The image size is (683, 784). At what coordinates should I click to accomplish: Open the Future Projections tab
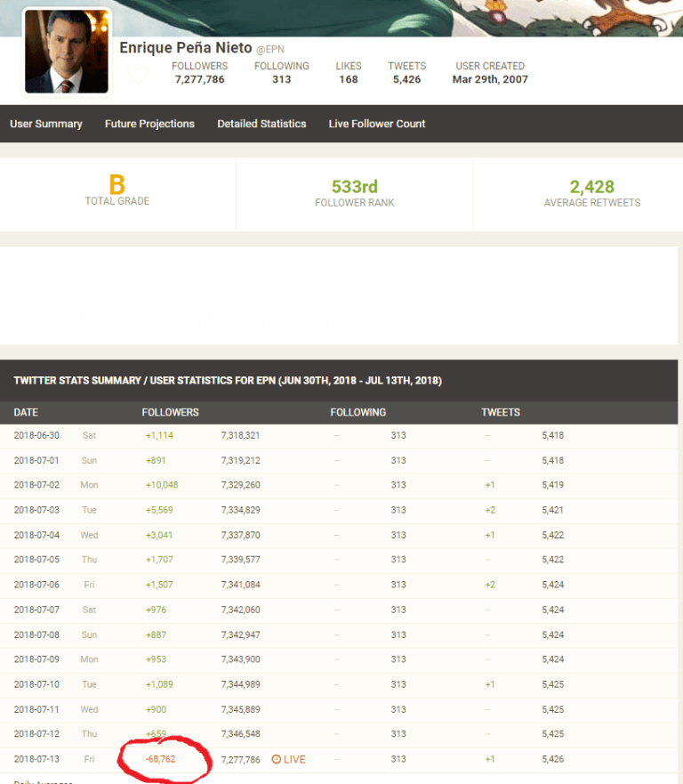point(149,124)
